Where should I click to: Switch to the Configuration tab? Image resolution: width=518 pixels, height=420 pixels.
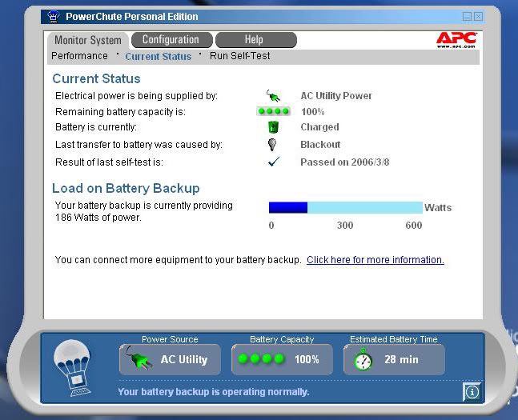171,40
